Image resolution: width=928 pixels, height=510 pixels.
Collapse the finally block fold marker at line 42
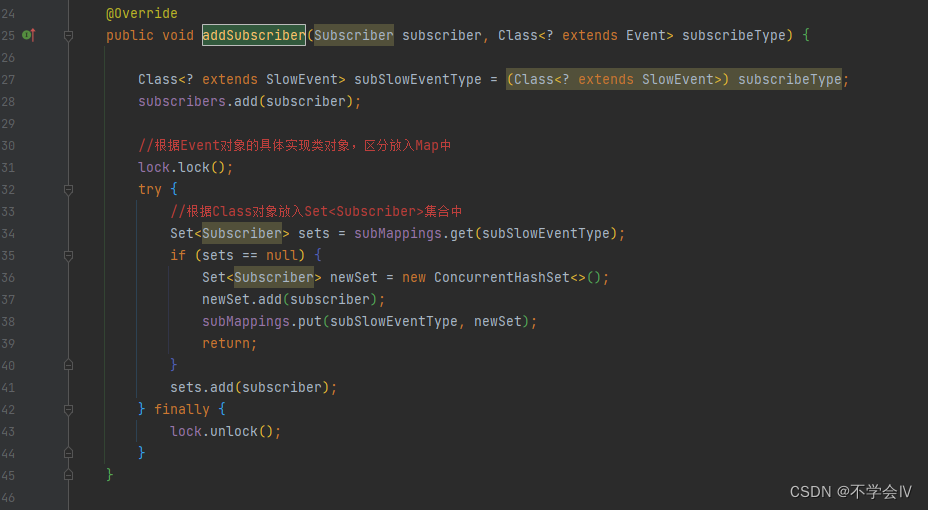point(68,409)
